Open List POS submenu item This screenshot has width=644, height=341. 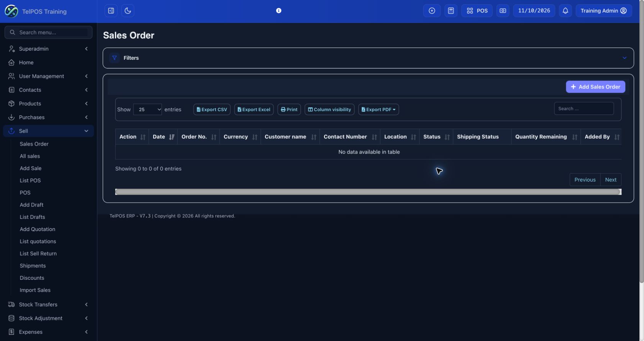30,180
